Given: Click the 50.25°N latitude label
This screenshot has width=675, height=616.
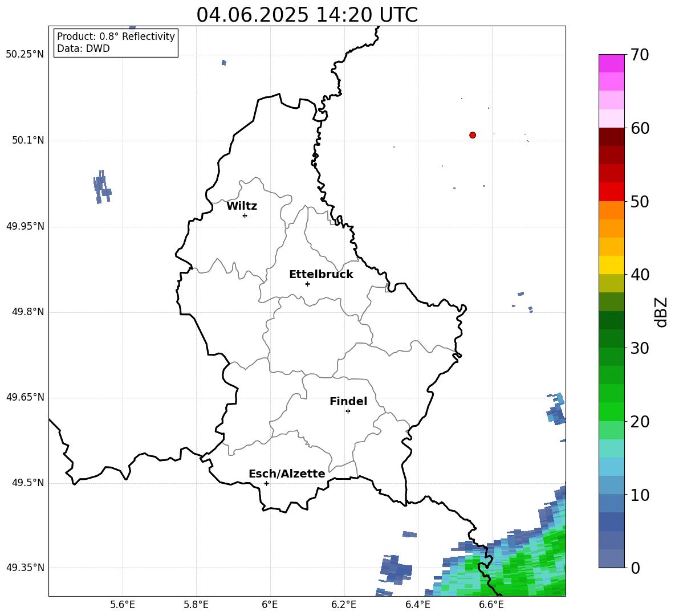Looking at the screenshot, I should 25,55.
